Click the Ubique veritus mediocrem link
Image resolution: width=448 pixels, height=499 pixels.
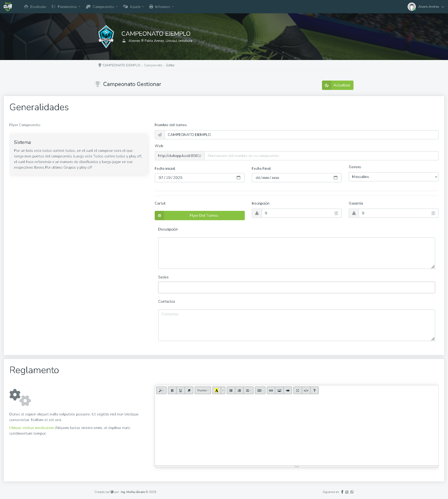click(x=31, y=428)
